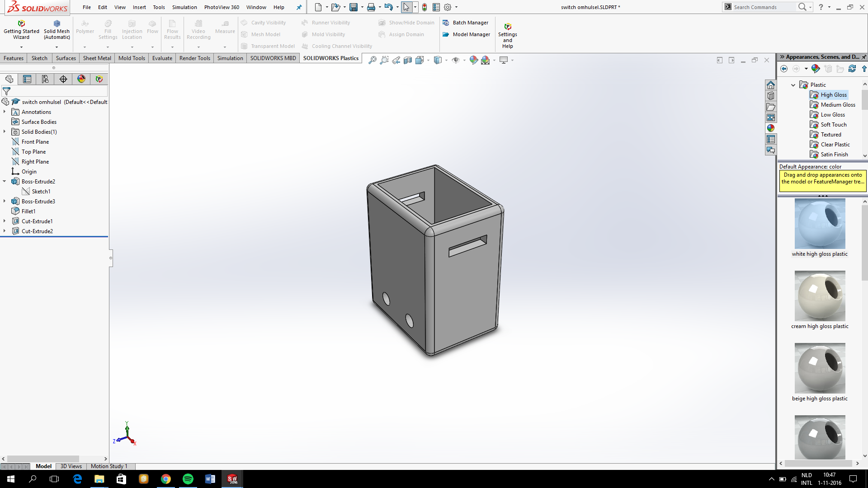Open the PhotoView 360 menu
Screen dimensions: 868x488
pyautogui.click(x=222, y=7)
